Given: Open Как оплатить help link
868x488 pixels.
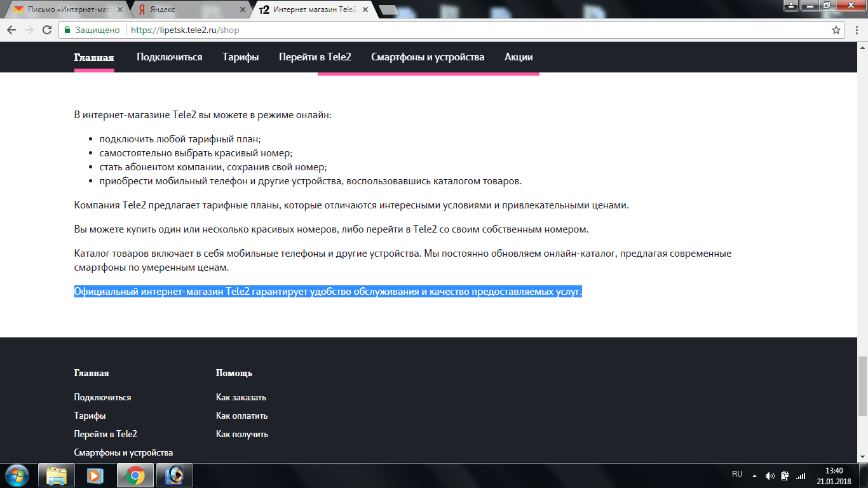Looking at the screenshot, I should point(242,416).
